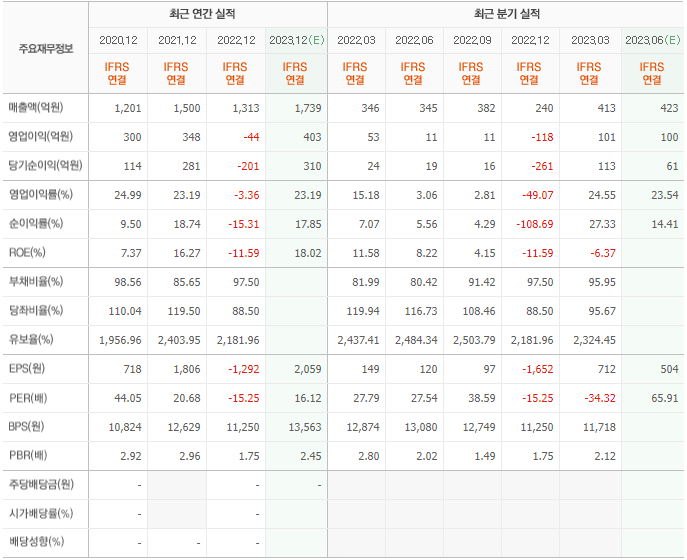Click net margin value 27.33

point(602,224)
